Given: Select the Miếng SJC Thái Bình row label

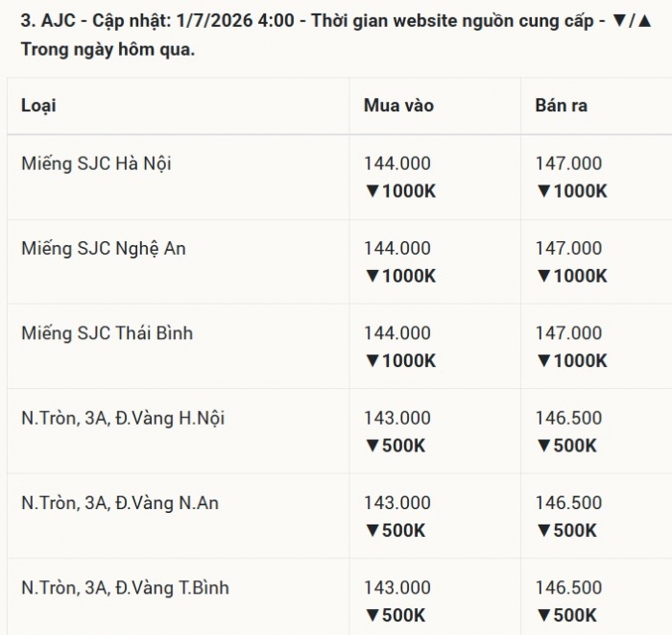Looking at the screenshot, I should [108, 333].
